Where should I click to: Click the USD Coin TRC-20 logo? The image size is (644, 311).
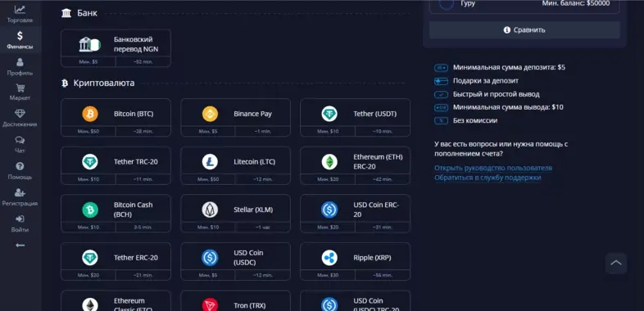(329, 304)
